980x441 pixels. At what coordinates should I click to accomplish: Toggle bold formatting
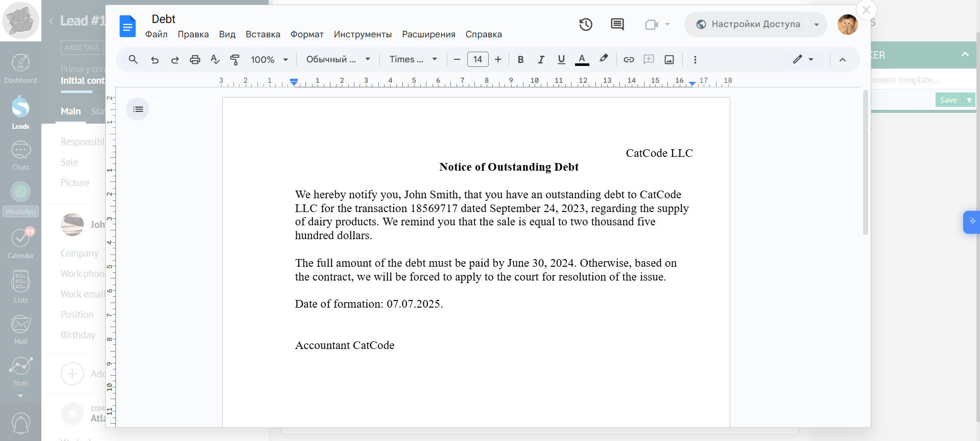[520, 60]
